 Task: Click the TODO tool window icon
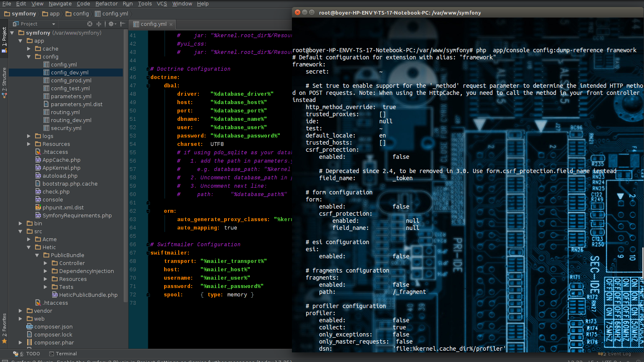[15, 354]
